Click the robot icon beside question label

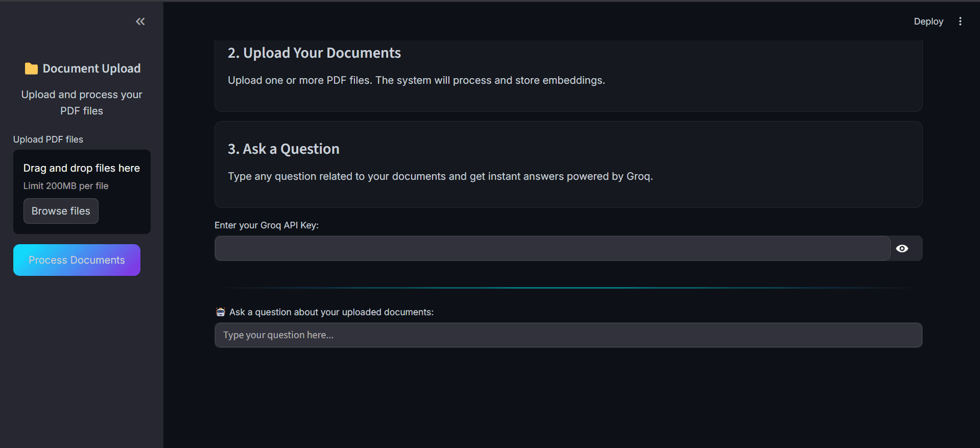pyautogui.click(x=221, y=312)
